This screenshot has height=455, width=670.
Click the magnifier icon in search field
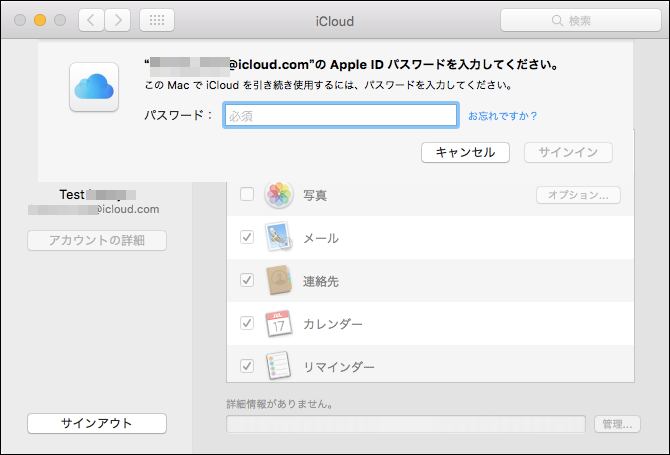[x=557, y=21]
